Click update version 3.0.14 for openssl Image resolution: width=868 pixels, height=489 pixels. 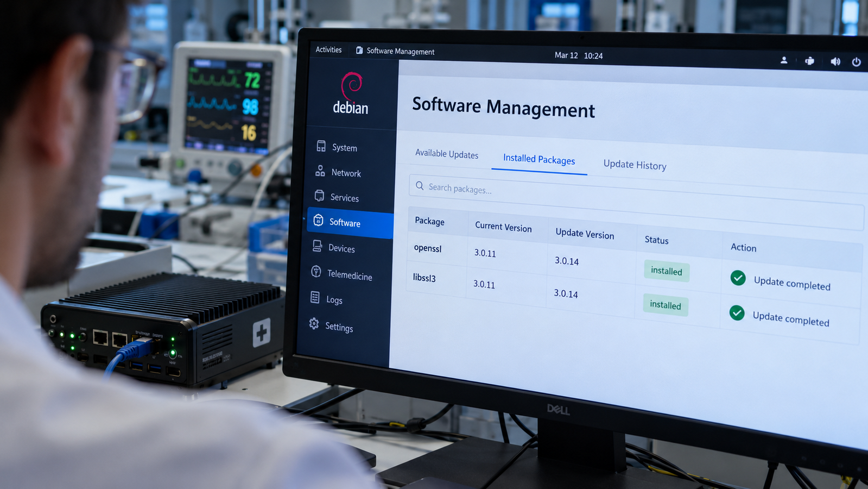point(567,261)
